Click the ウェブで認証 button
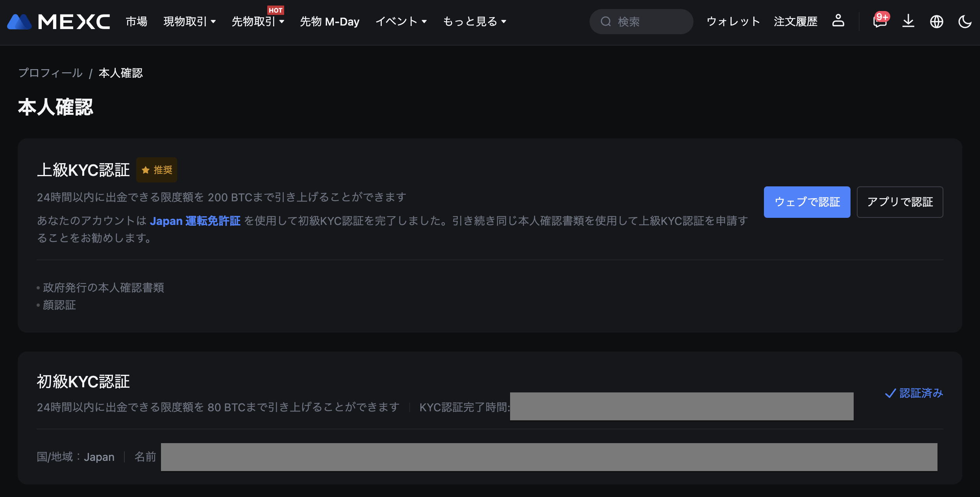 click(x=807, y=202)
